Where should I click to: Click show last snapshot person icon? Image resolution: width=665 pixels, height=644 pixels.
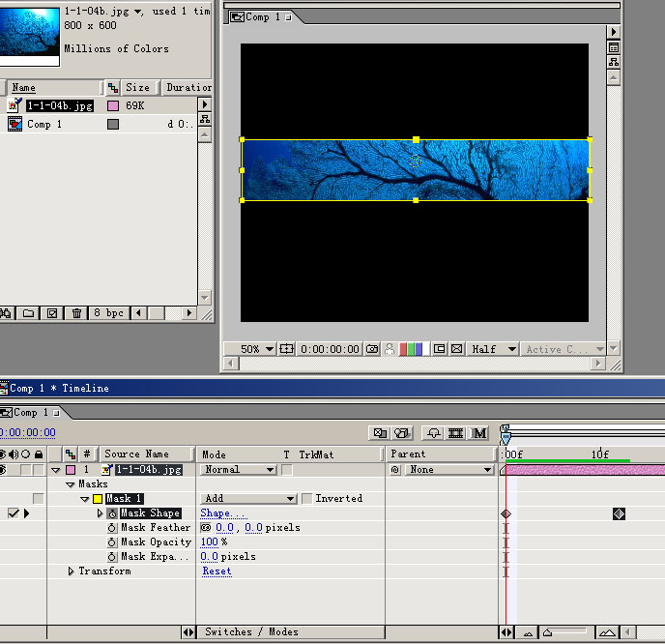[x=389, y=349]
